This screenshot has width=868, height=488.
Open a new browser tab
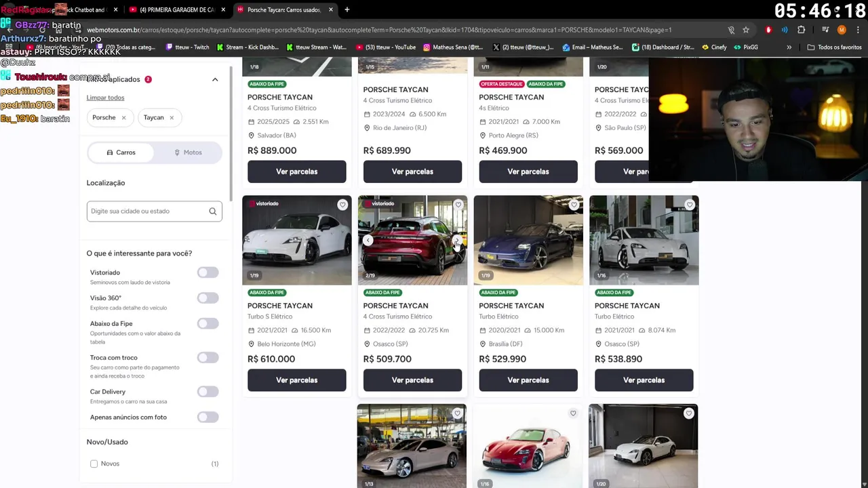coord(347,9)
